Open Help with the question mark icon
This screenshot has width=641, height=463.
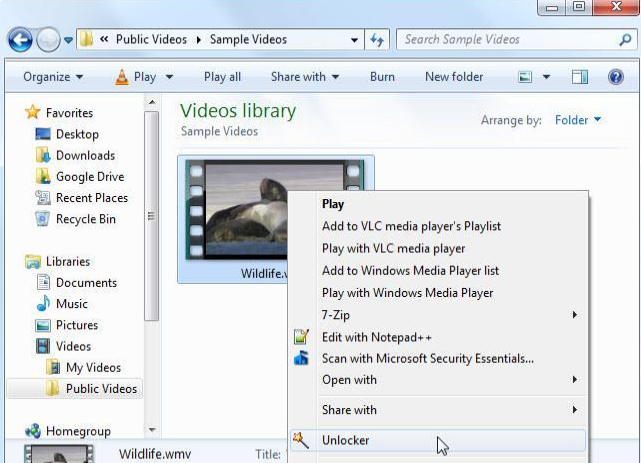point(616,77)
